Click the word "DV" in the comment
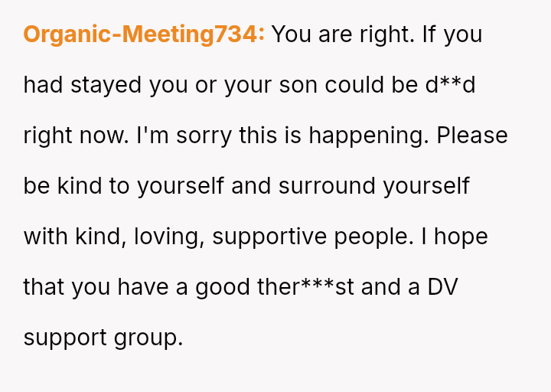The height and width of the screenshot is (392, 551). 442,287
